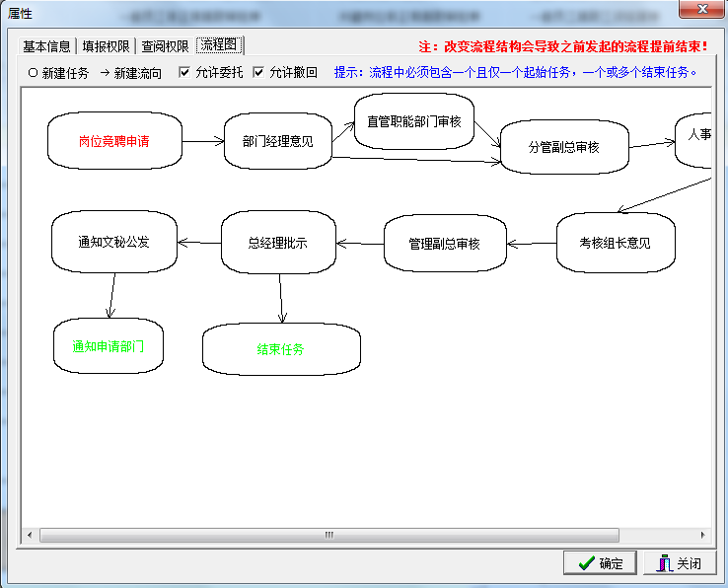Click the blue 提示 hint text
728x588 pixels.
(x=515, y=72)
